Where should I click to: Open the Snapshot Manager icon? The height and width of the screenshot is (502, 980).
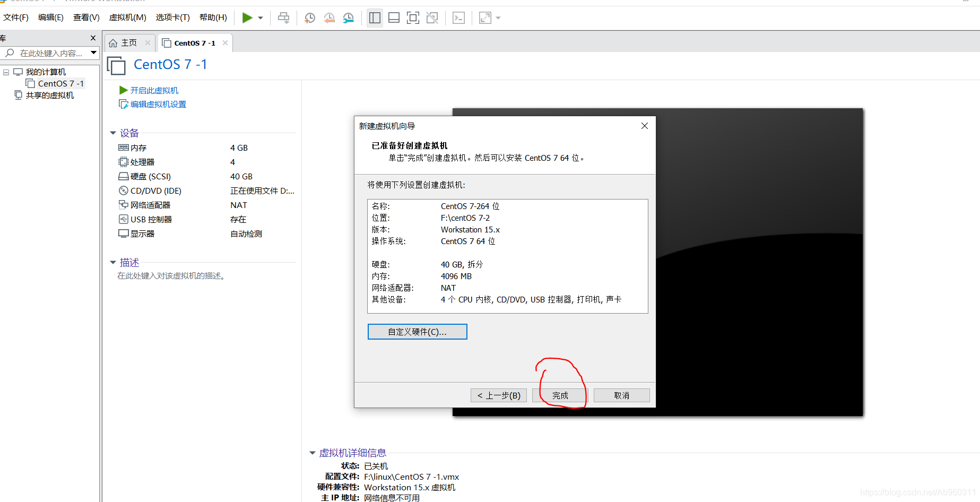pyautogui.click(x=349, y=18)
